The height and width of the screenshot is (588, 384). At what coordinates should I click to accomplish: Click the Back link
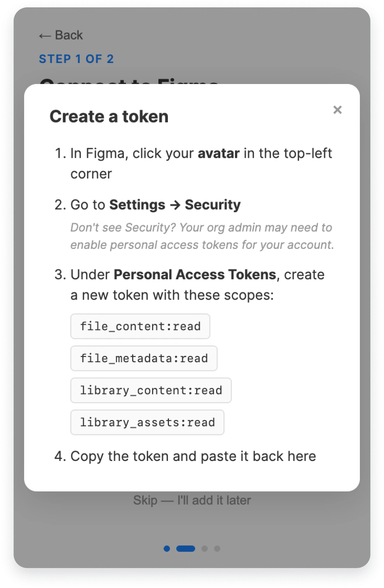tap(61, 35)
